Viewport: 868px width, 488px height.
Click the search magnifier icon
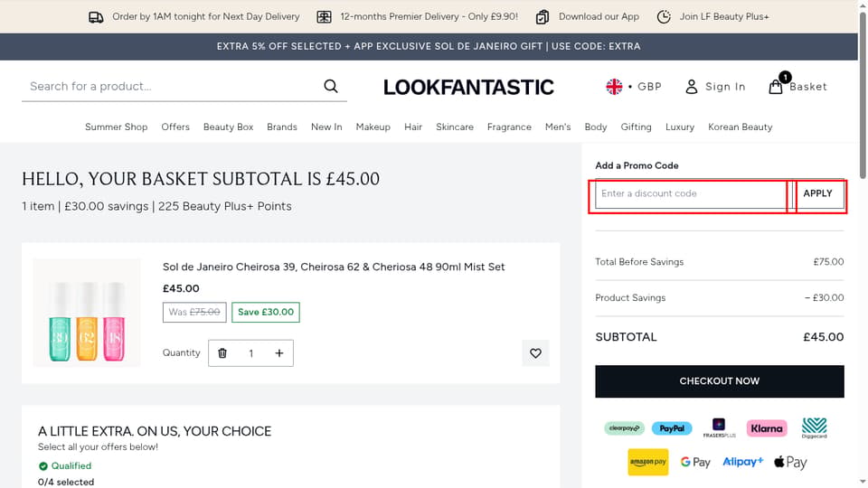(x=331, y=87)
